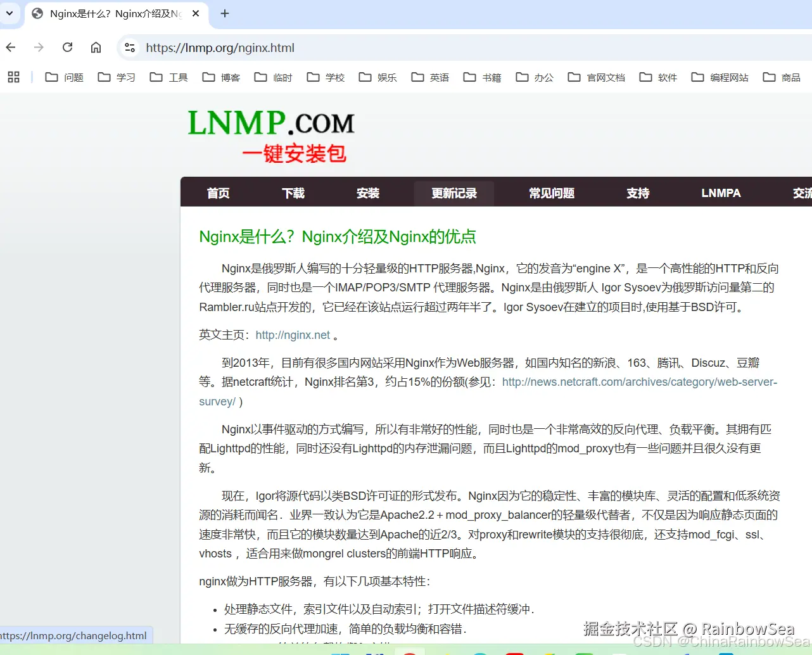Open a new tab with the plus icon

(225, 13)
